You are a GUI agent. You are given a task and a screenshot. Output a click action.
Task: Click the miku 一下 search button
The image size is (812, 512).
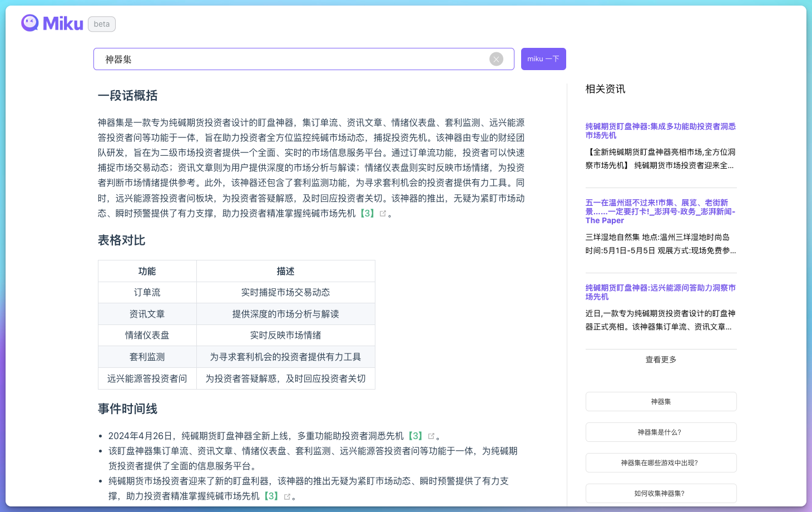543,59
